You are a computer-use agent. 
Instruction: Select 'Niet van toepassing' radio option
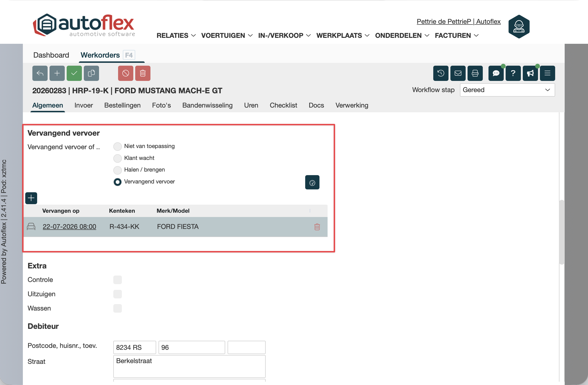click(118, 146)
